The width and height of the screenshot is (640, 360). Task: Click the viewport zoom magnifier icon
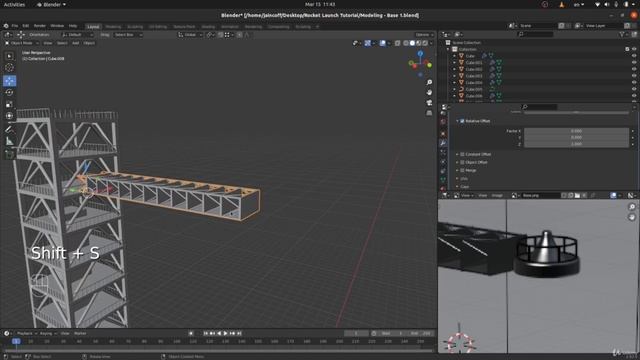429,82
